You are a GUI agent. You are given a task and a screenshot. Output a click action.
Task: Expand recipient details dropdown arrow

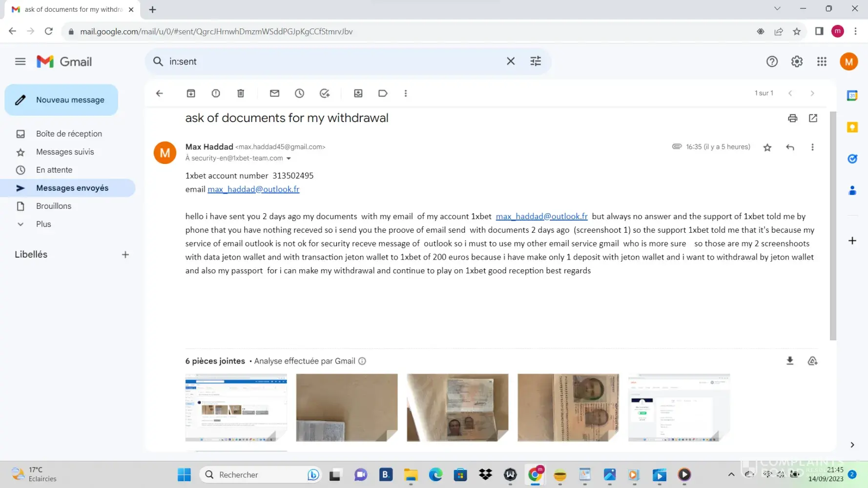(x=289, y=159)
